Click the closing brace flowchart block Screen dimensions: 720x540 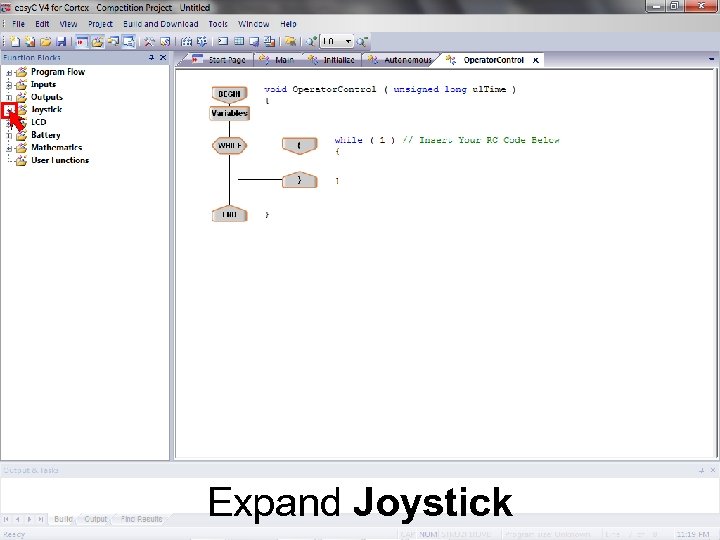299,180
